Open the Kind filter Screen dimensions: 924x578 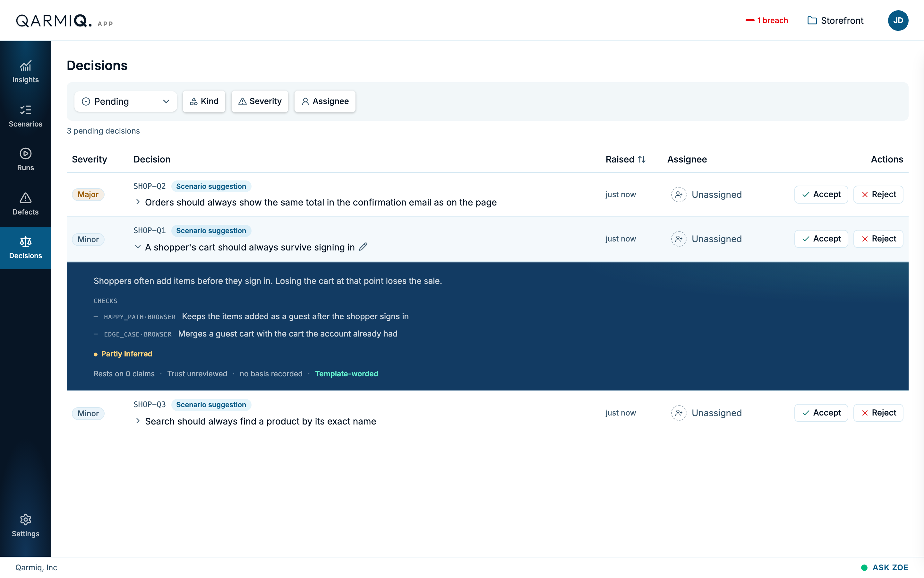point(204,101)
